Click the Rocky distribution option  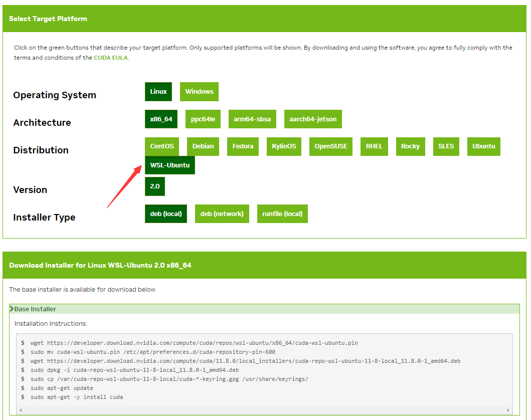410,146
